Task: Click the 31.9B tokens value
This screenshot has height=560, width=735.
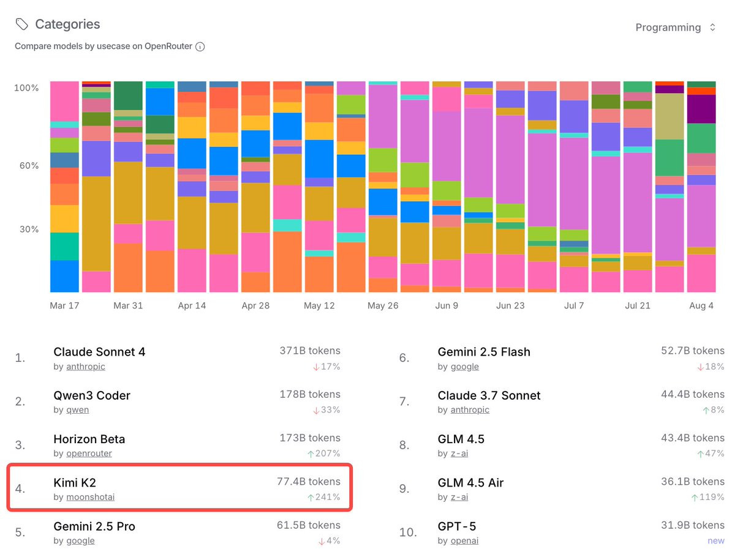Action: tap(693, 525)
